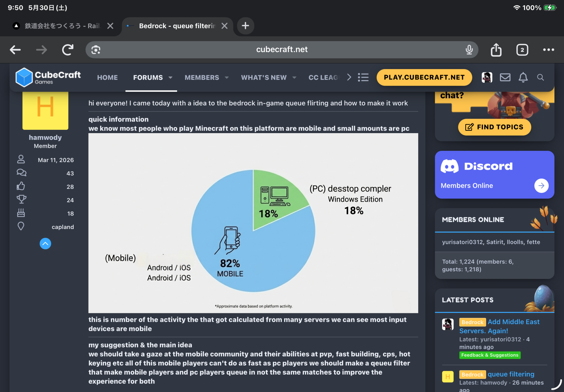The width and height of the screenshot is (564, 392).
Task: Open the forum search magnifier
Action: pyautogui.click(x=540, y=77)
